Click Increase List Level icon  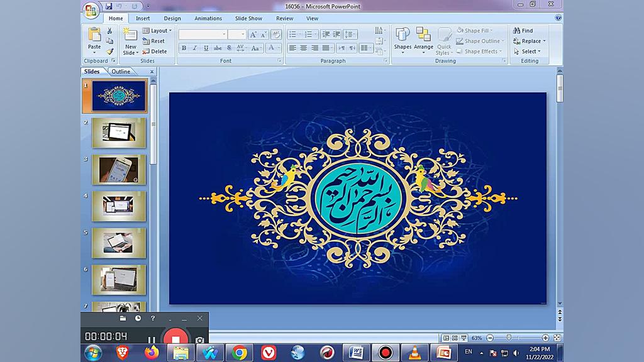(337, 35)
